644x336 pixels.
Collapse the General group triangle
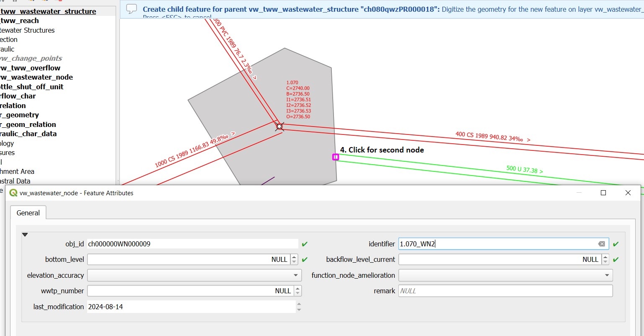25,235
